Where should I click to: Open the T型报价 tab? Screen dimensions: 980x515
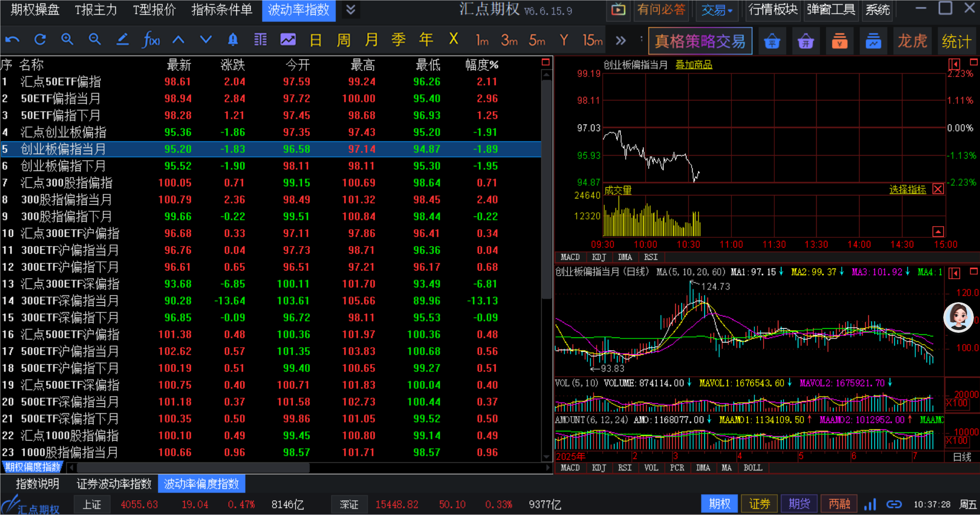pos(154,10)
